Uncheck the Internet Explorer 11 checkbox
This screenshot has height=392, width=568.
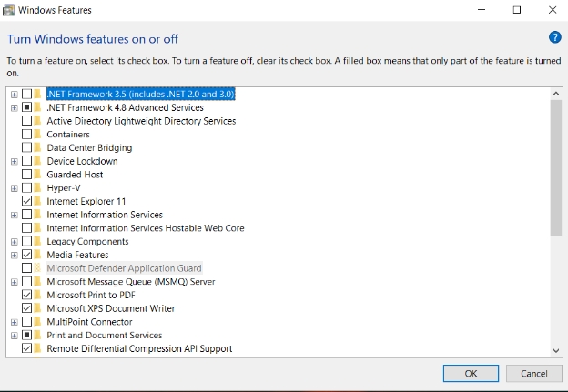26,201
